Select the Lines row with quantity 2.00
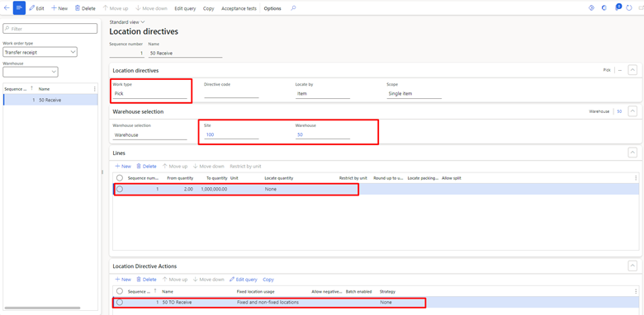Viewport: 644px width, 315px height. coord(120,189)
